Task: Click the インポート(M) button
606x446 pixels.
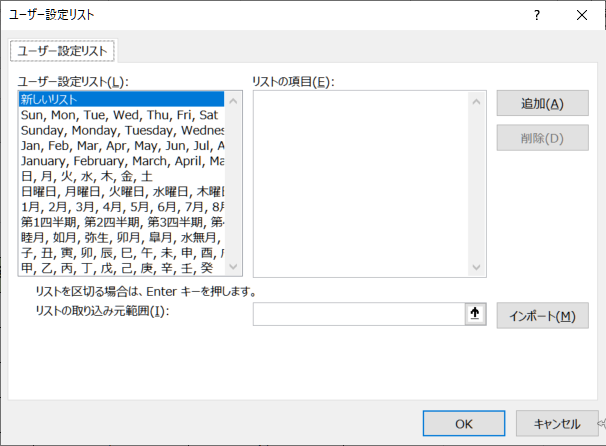Action: click(x=542, y=316)
